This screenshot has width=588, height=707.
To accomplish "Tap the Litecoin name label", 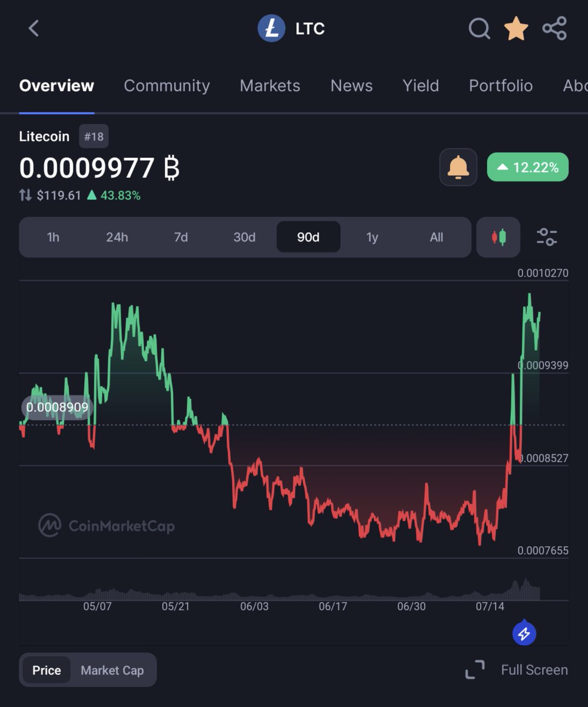I will [x=44, y=137].
